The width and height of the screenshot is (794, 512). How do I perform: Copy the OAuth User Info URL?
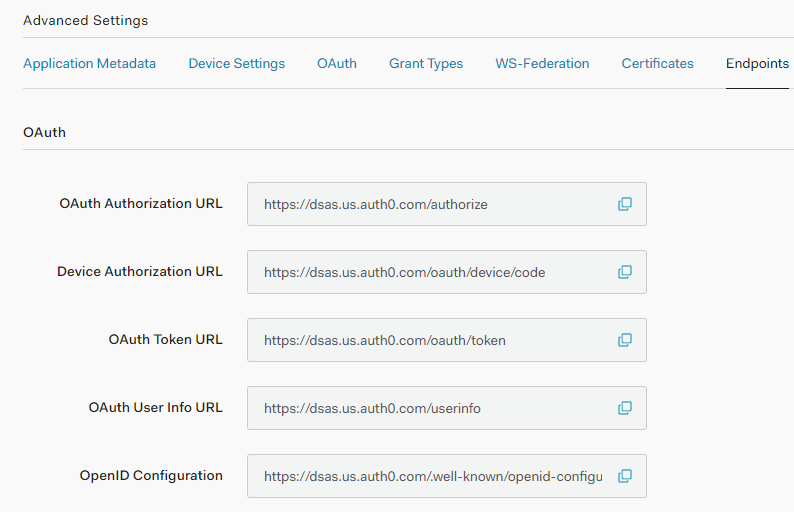click(x=624, y=408)
